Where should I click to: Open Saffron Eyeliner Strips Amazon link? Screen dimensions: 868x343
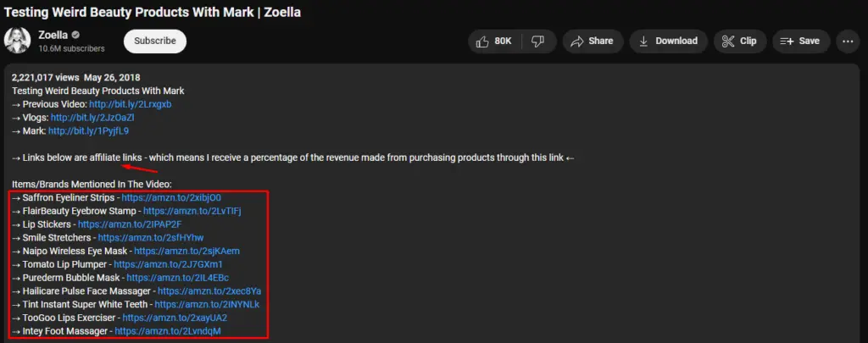tap(171, 197)
